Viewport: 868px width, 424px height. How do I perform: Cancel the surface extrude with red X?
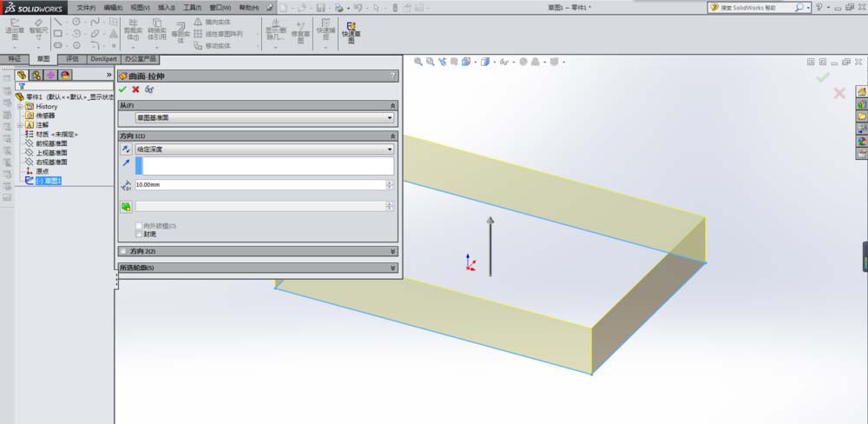coord(135,89)
